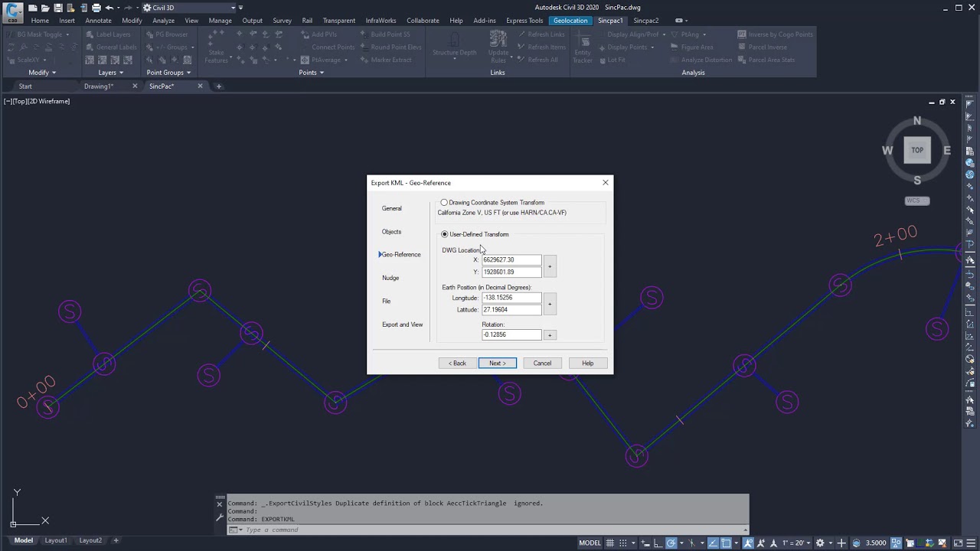
Task: Switch to Layout1 tab
Action: [x=56, y=540]
